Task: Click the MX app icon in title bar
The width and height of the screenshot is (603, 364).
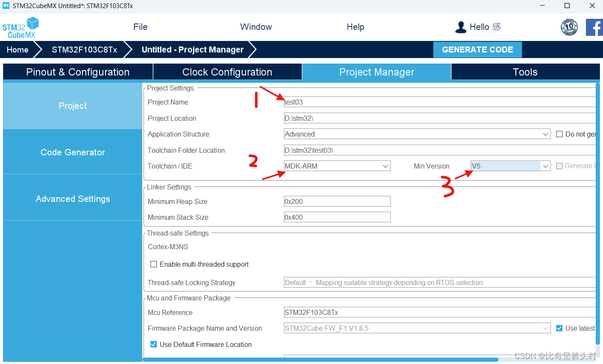Action: point(6,6)
